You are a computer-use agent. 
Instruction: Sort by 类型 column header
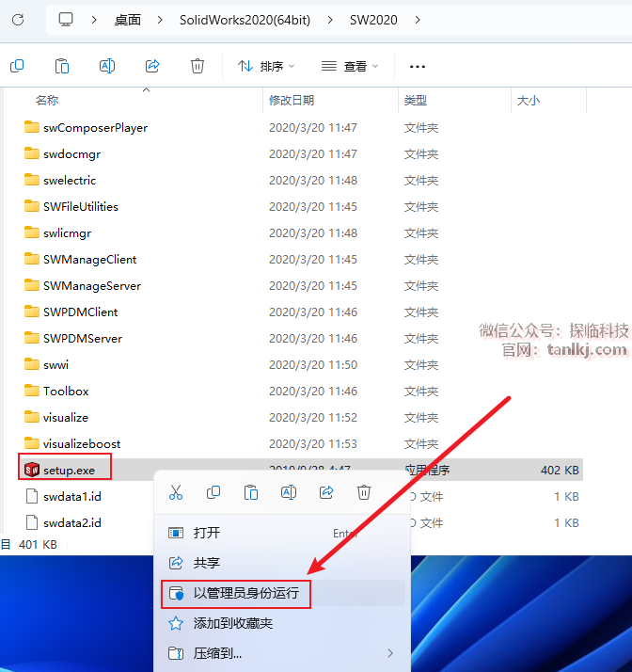pos(416,101)
